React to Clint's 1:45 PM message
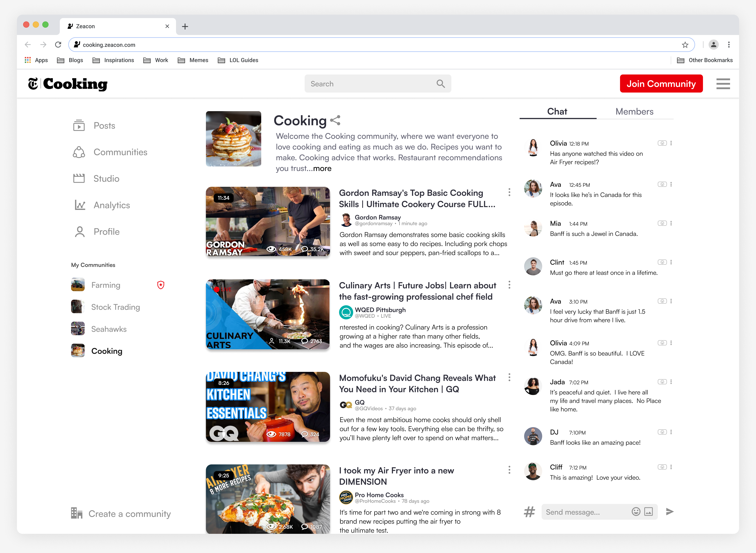756x553 pixels. pyautogui.click(x=662, y=262)
